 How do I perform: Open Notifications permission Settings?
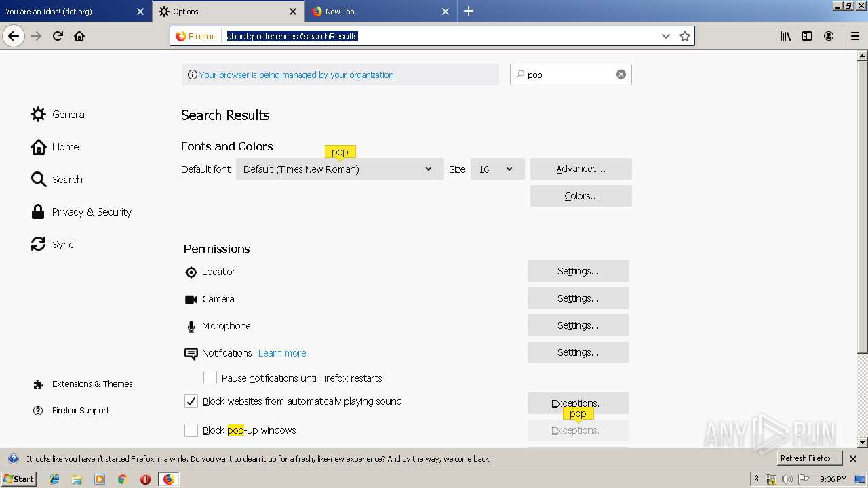[578, 352]
